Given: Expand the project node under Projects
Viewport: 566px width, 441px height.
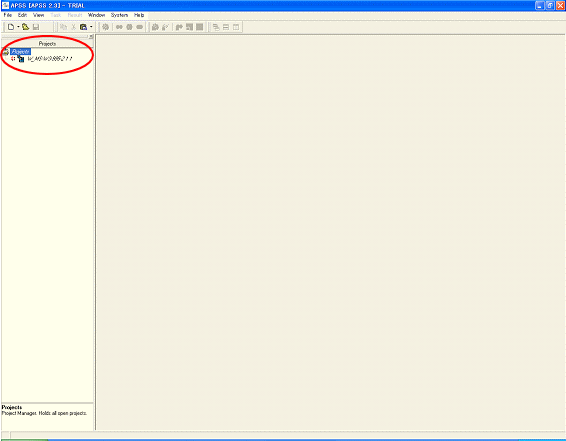Looking at the screenshot, I should pyautogui.click(x=13, y=58).
